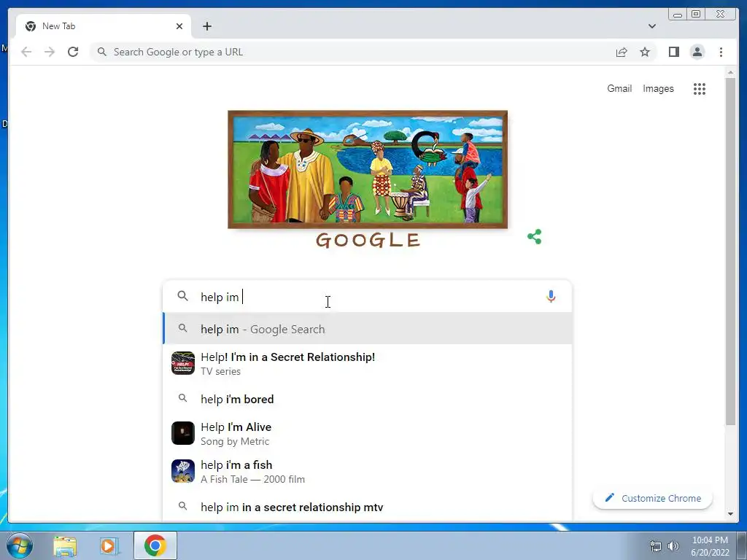Minimize the Chrome window
Screen dimensions: 747x560
pos(677,15)
